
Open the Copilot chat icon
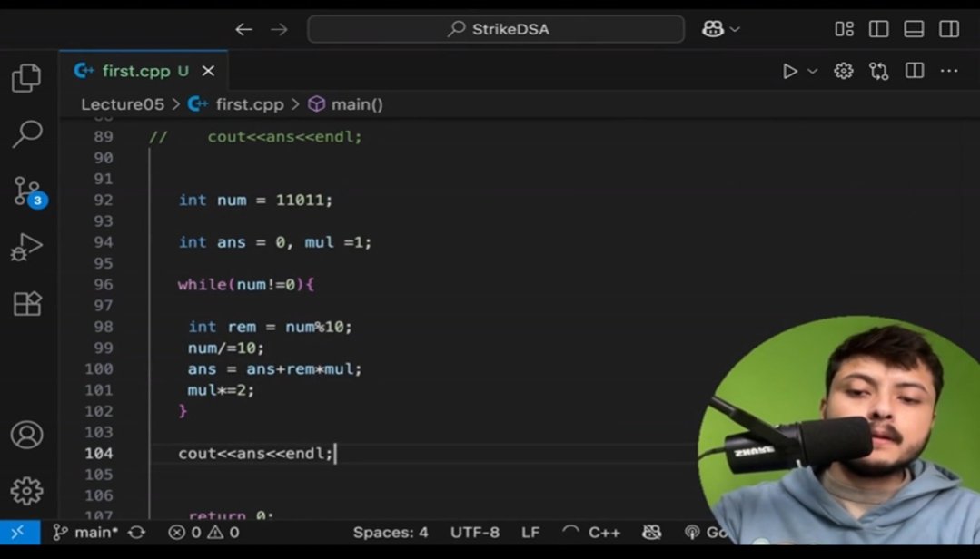pos(713,29)
